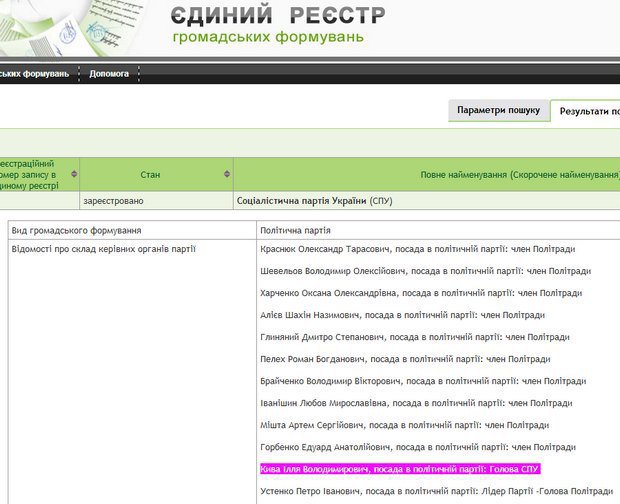Click the Краснюк Олександр Тарасович entry
This screenshot has width=620, height=504.
coord(425,248)
